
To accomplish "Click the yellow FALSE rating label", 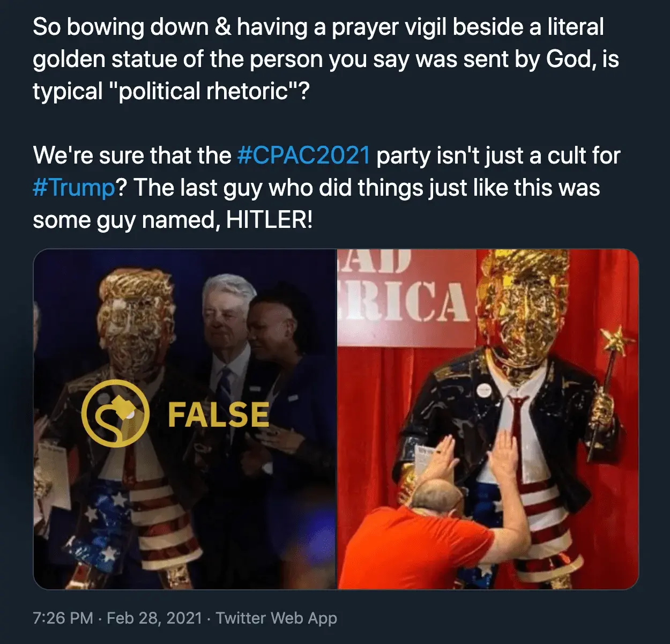I will [218, 414].
